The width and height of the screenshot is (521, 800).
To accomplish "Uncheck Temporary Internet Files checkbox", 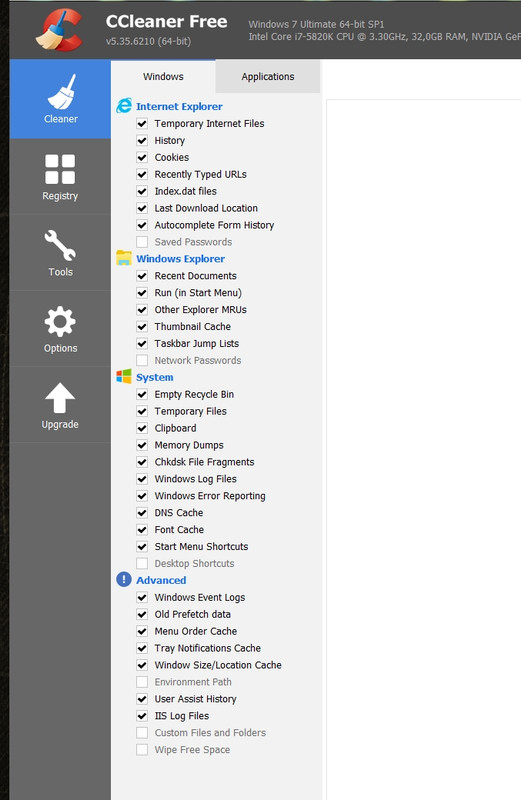I will click(x=142, y=123).
